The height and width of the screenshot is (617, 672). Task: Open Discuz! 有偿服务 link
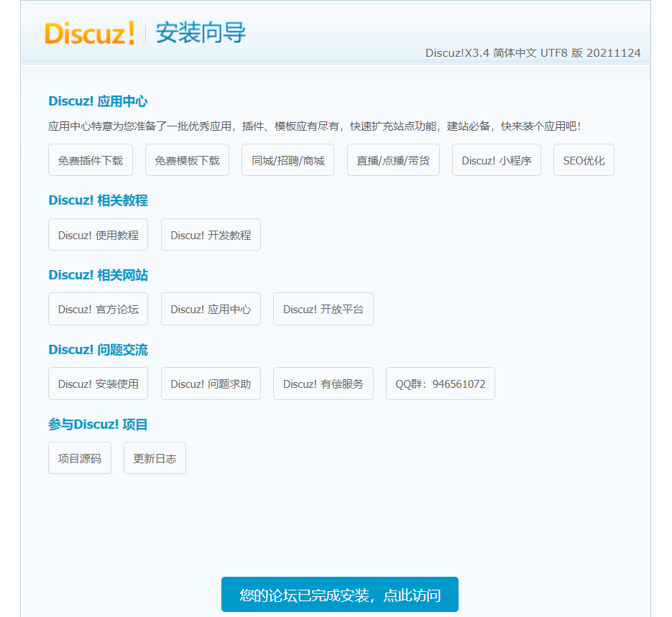323,384
